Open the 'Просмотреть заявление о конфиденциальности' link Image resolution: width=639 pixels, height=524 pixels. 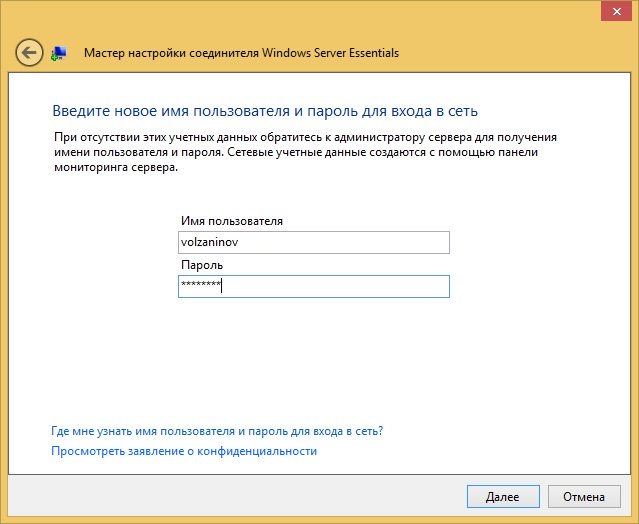tap(184, 451)
